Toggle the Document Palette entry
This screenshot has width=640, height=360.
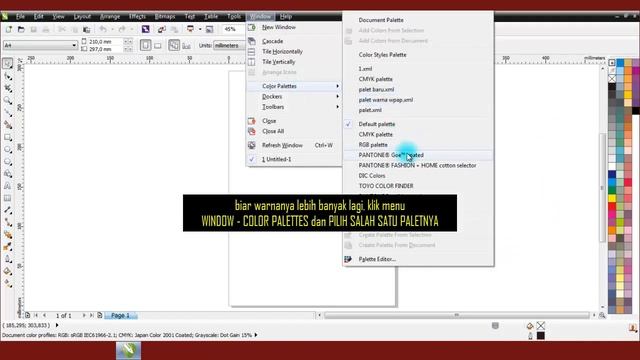[x=418, y=20]
